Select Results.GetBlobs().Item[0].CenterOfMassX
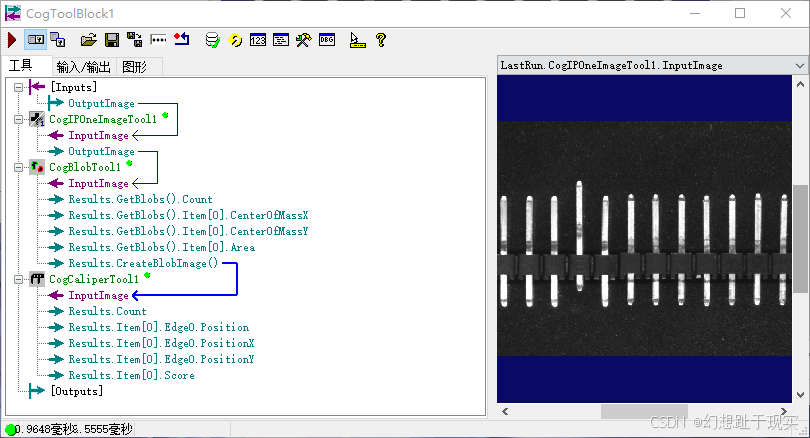Image resolution: width=810 pixels, height=438 pixels. 188,215
